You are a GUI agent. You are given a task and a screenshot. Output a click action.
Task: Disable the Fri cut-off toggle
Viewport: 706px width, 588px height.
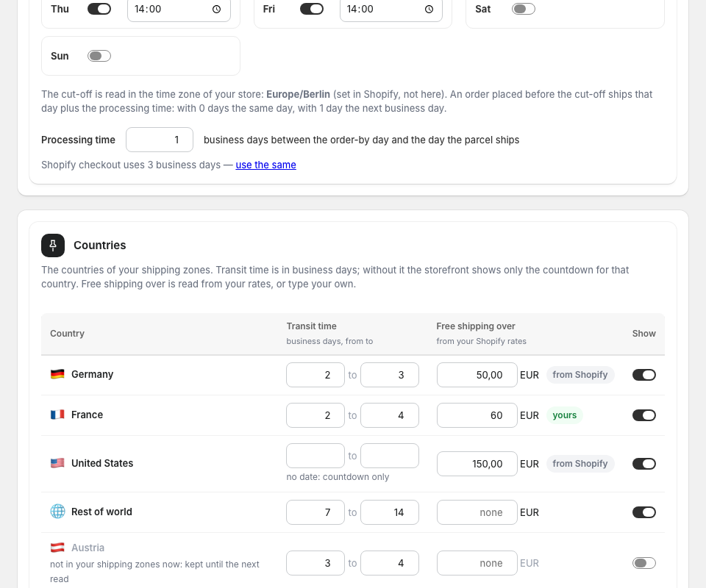[x=312, y=9]
